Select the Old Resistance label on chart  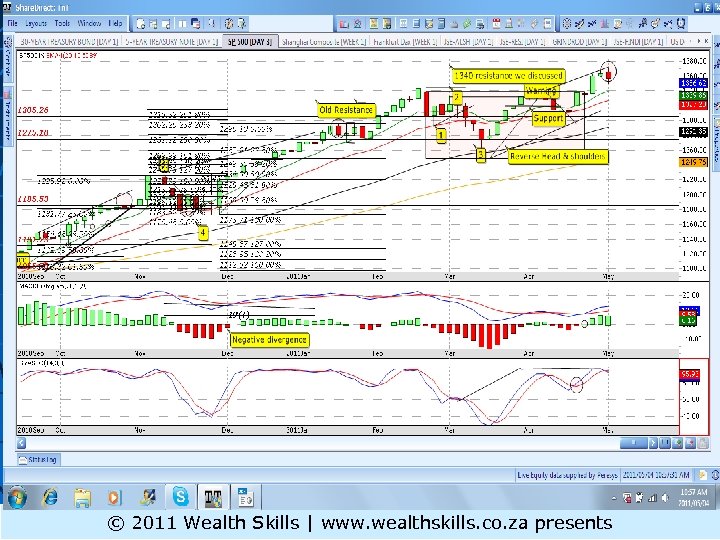pos(346,110)
